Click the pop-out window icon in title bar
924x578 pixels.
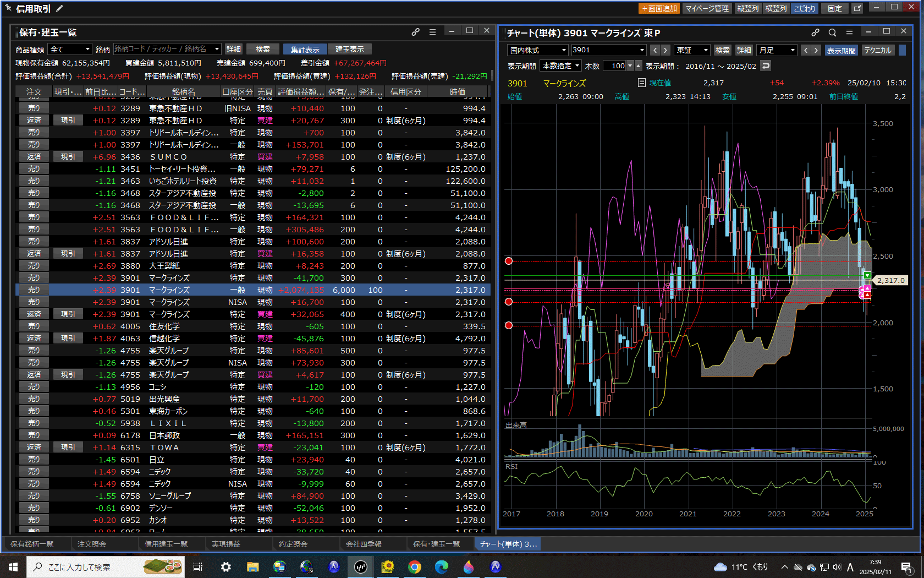tap(857, 8)
